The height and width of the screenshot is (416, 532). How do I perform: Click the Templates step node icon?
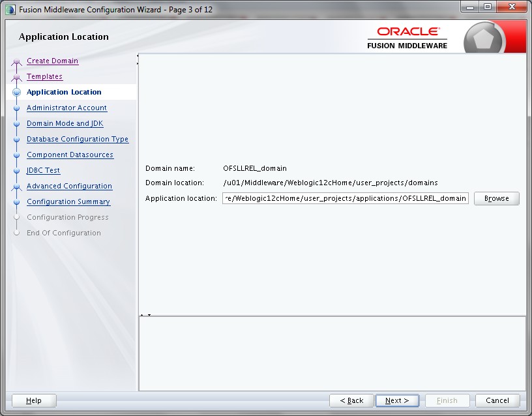tap(16, 78)
